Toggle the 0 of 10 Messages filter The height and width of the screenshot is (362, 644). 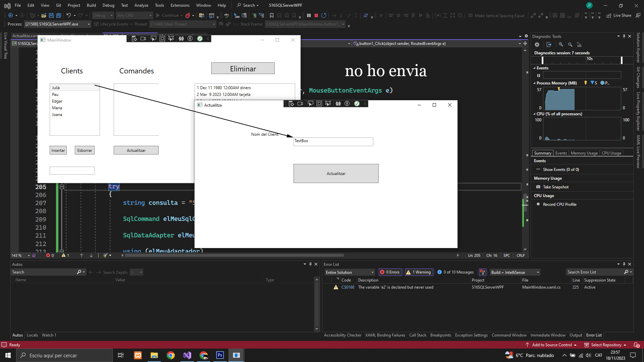tap(455, 272)
